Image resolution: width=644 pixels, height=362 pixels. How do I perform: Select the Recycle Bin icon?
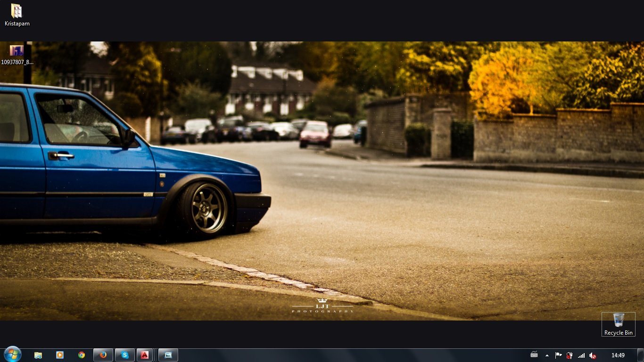(619, 324)
